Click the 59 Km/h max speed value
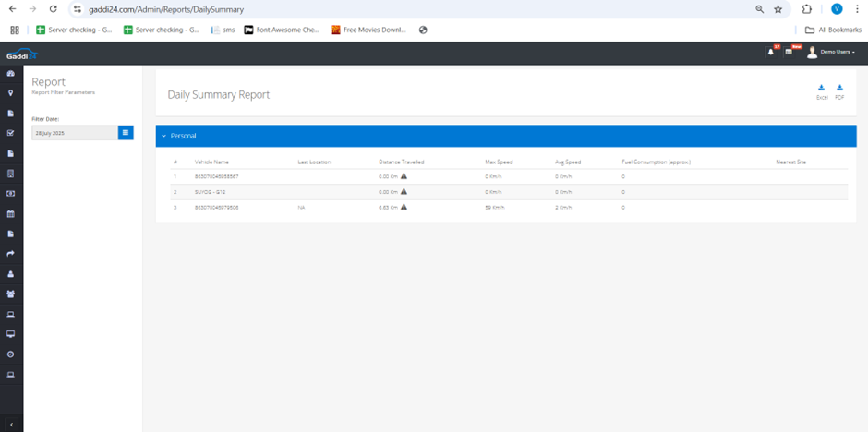 click(495, 208)
